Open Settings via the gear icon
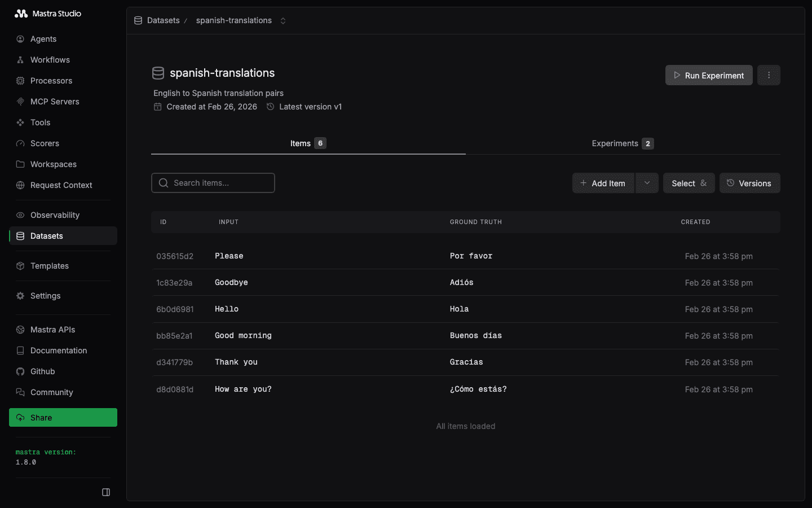This screenshot has height=508, width=812. (x=20, y=296)
